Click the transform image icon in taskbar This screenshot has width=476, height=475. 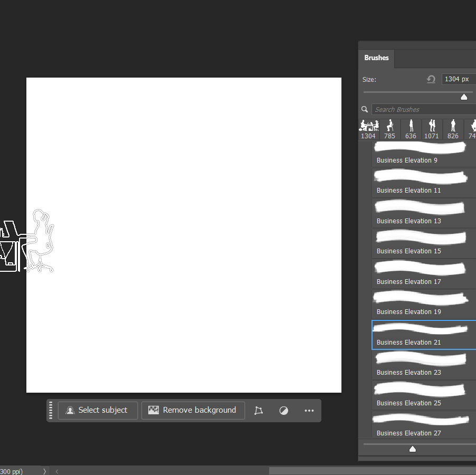tap(259, 411)
